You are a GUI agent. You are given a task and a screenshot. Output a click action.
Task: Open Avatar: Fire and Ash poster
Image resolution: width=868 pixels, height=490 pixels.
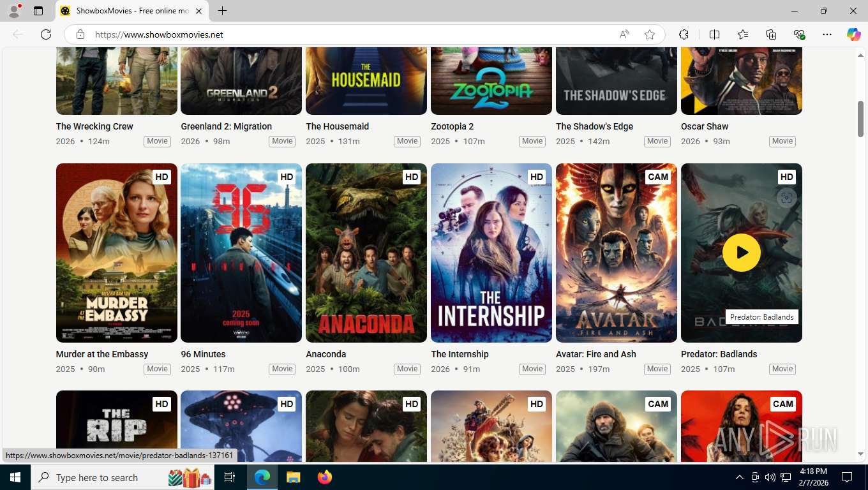click(617, 253)
